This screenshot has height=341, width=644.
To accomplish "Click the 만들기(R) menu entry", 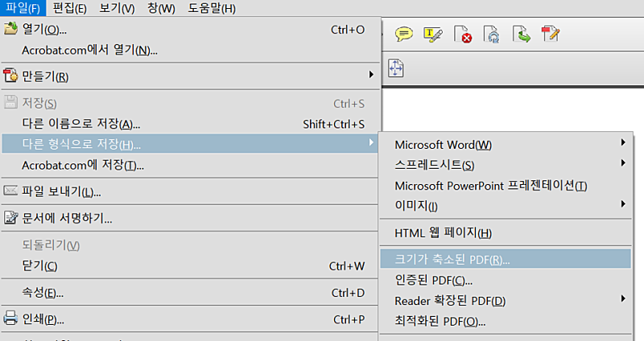I will point(190,76).
